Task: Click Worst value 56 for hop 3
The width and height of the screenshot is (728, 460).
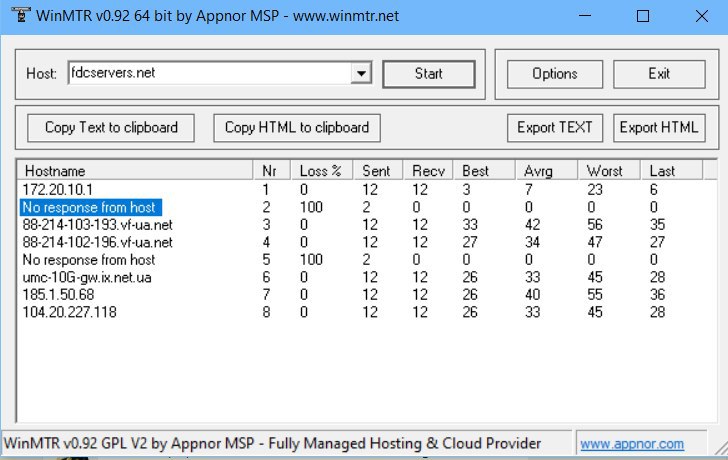Action: click(595, 225)
